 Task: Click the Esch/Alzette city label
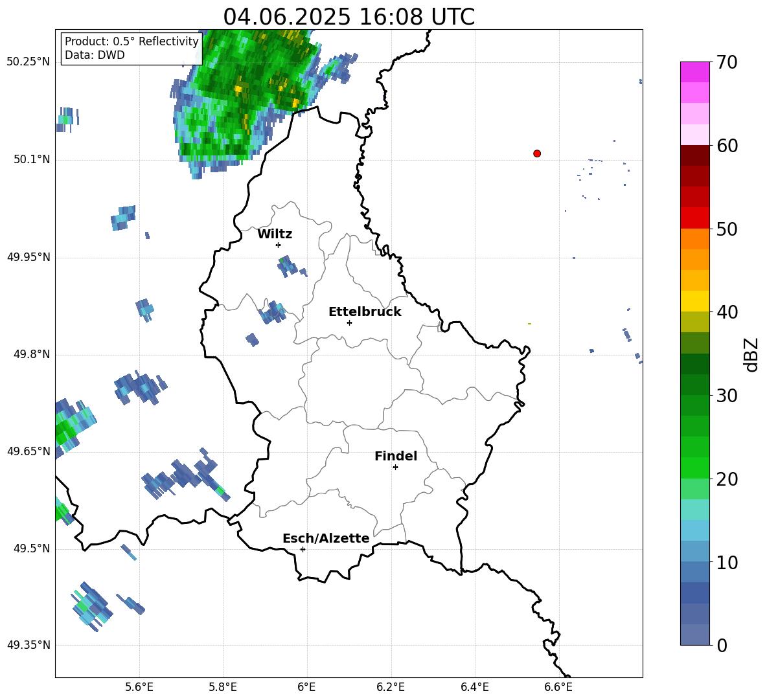pos(326,538)
